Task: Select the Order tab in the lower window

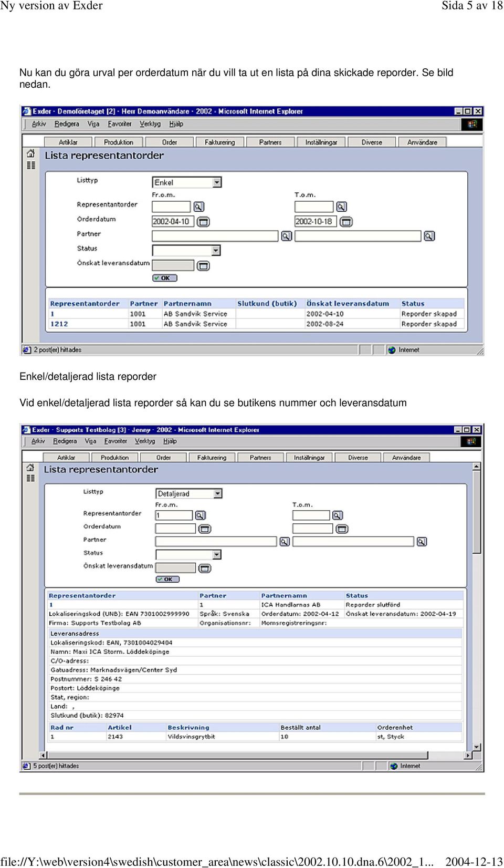Action: 163,458
